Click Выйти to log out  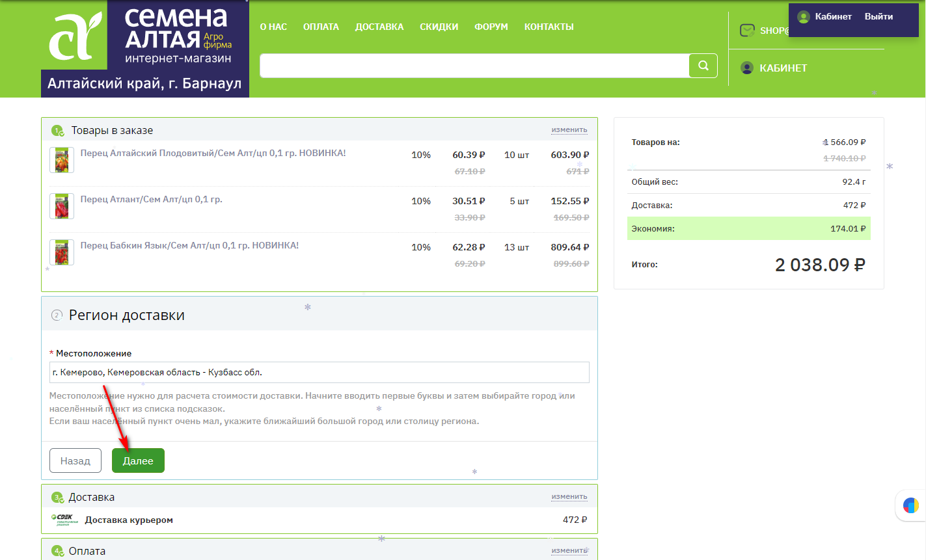tap(878, 17)
